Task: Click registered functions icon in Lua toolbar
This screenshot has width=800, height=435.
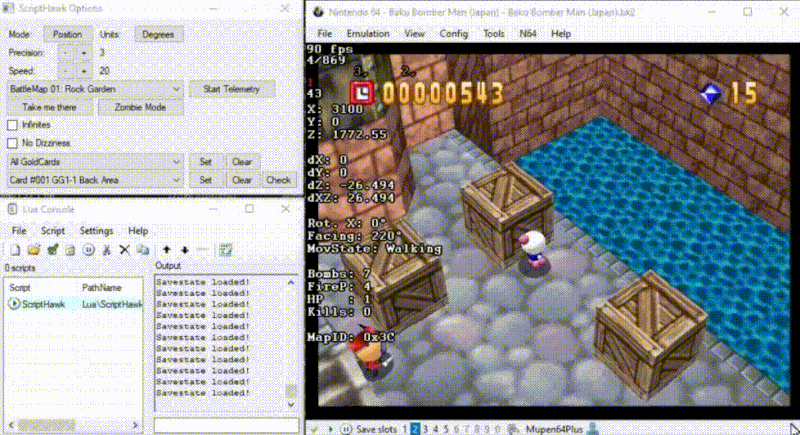Action: [x=226, y=250]
